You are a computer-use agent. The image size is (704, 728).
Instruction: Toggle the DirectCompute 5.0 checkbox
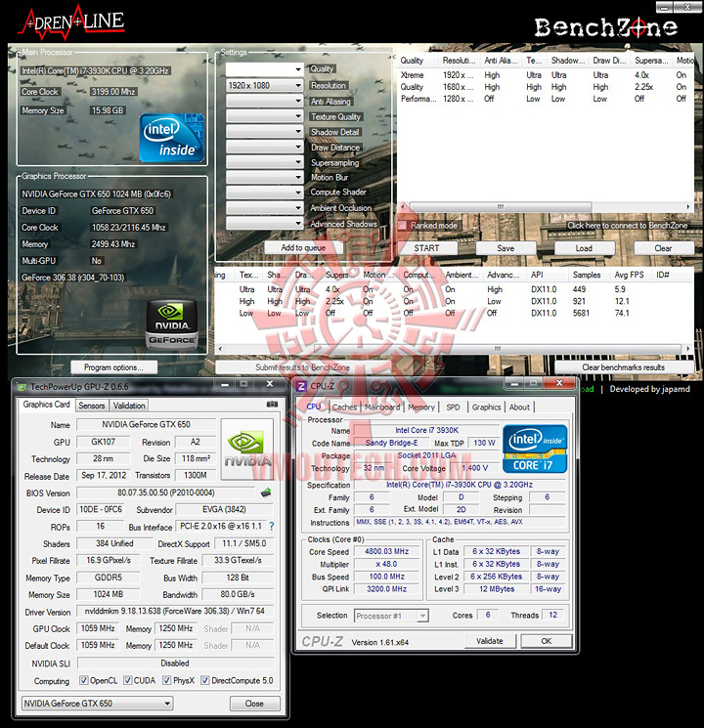click(x=204, y=680)
